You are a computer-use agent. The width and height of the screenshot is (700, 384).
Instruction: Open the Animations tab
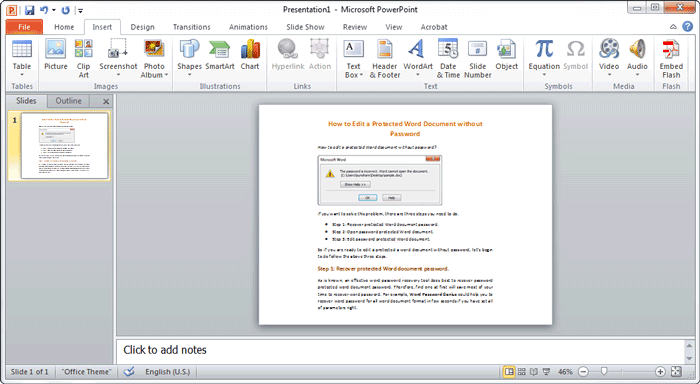point(248,27)
